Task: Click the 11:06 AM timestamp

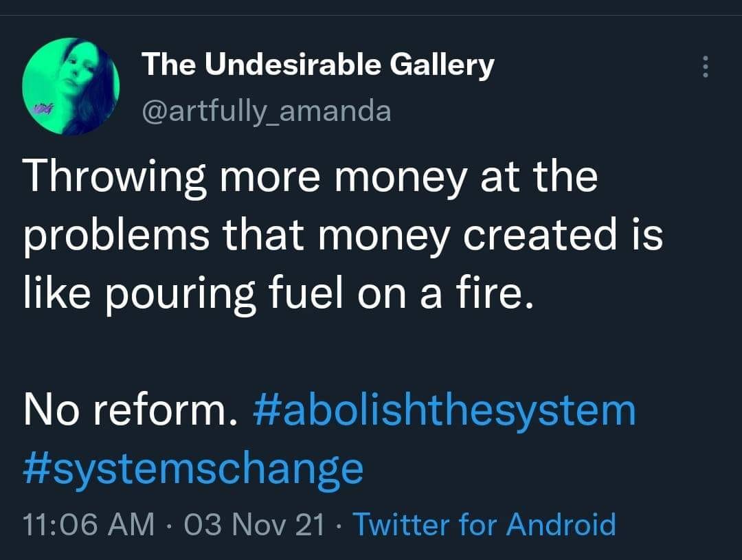Action: pos(89,525)
